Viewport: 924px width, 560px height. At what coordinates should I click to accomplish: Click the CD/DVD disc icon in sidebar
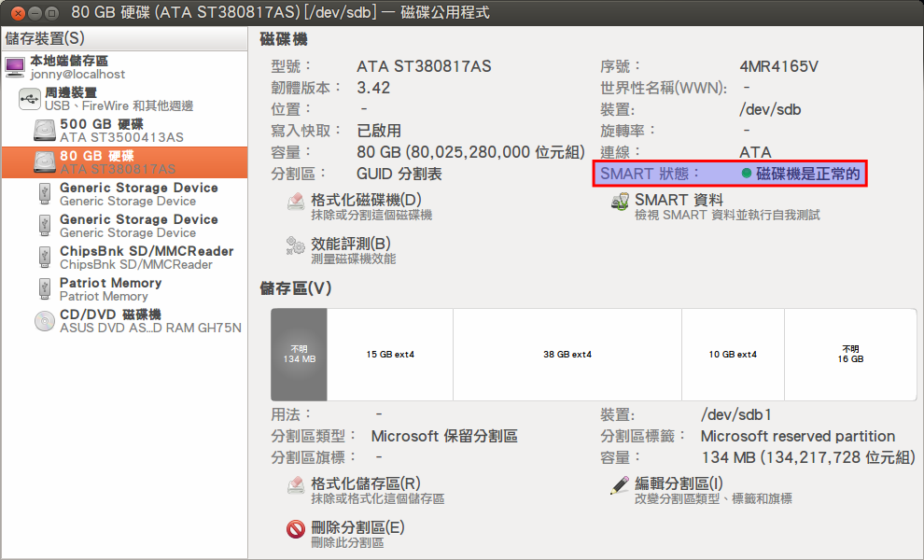pyautogui.click(x=43, y=320)
